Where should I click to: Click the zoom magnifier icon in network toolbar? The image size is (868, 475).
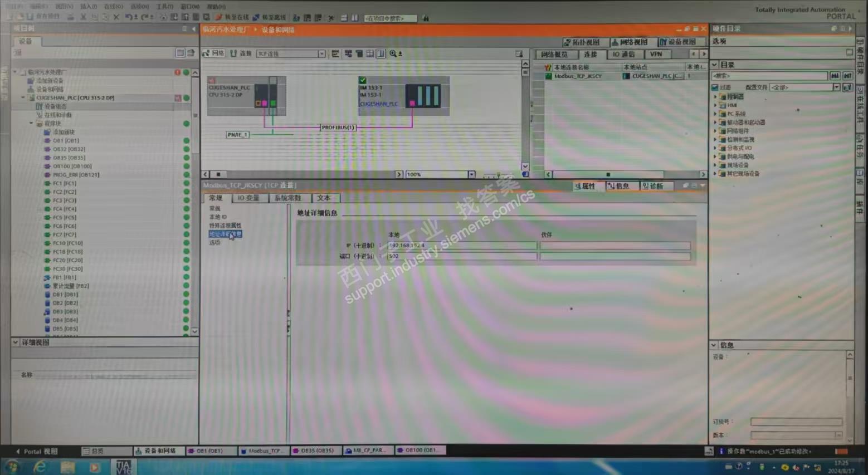click(x=393, y=53)
